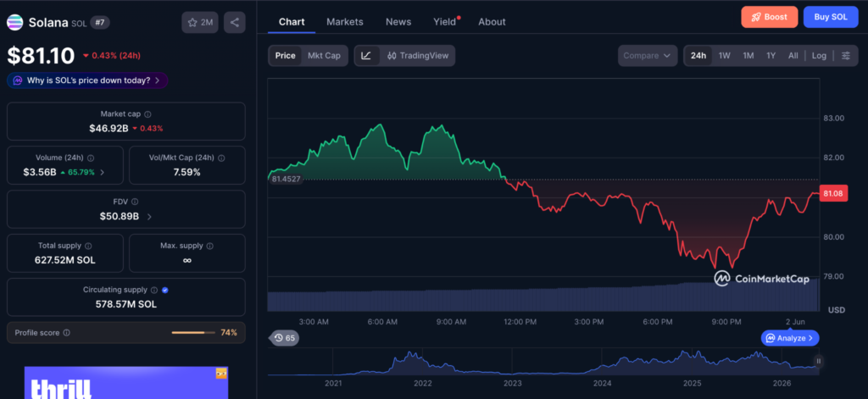Open 'Why is SOL's price down today?'
The image size is (868, 399).
click(x=87, y=80)
